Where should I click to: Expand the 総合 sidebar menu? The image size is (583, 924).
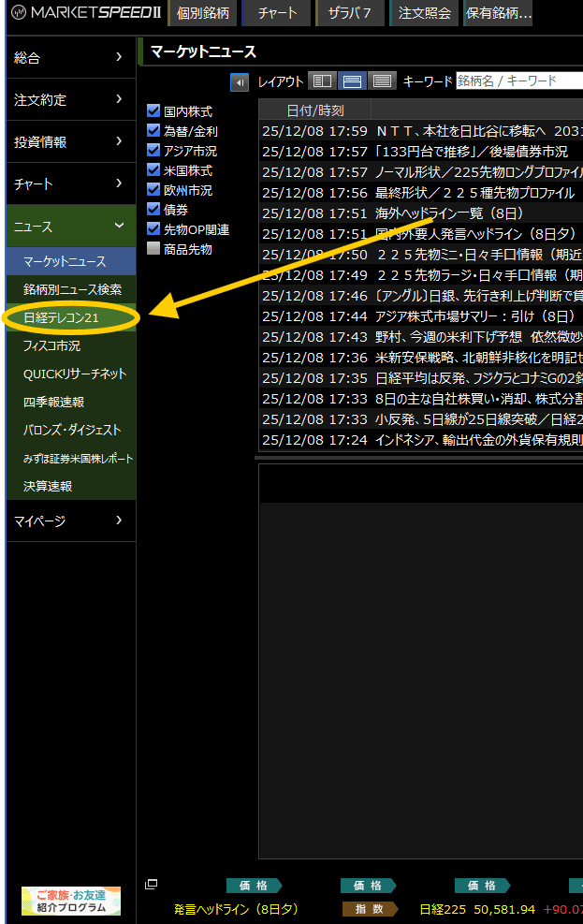point(71,57)
